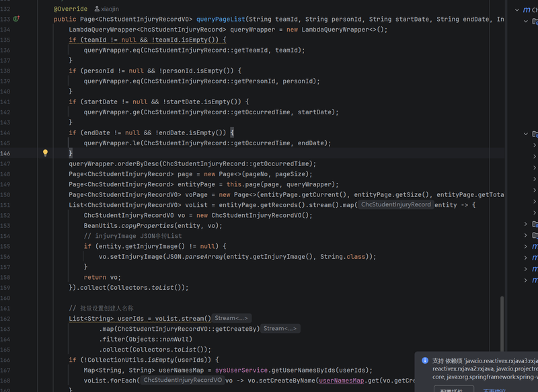
Task: Click queryWrapper.le on line 145
Action: 112,143
